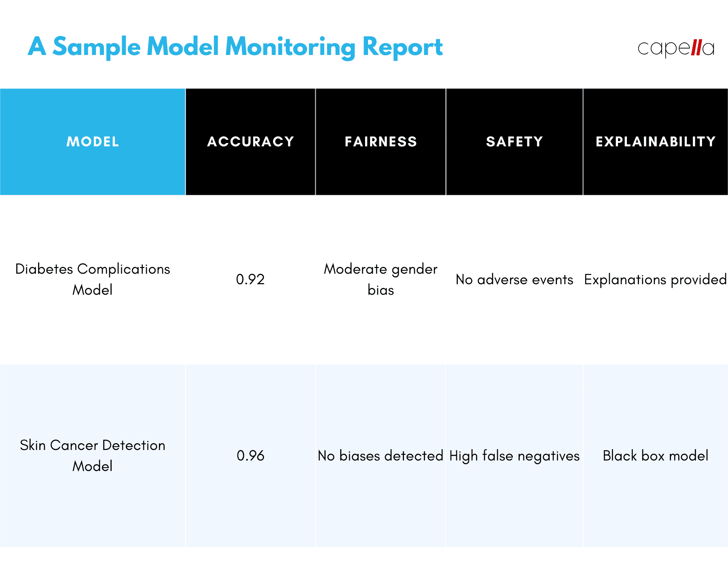Click the report title heading
The image size is (728, 566).
coord(235,47)
